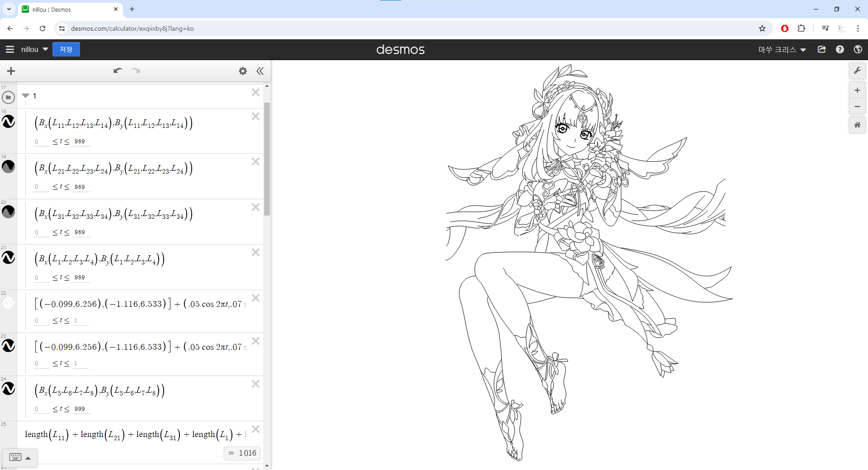Viewport: 868px width, 470px height.
Task: Zoom out of the graph
Action: [857, 107]
